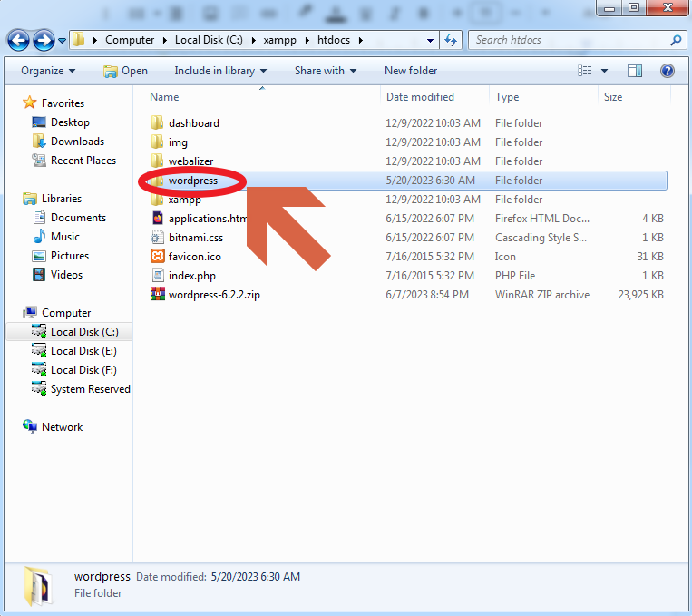Sort by the Size column header
Viewport: 692px width, 616px height.
tap(613, 97)
